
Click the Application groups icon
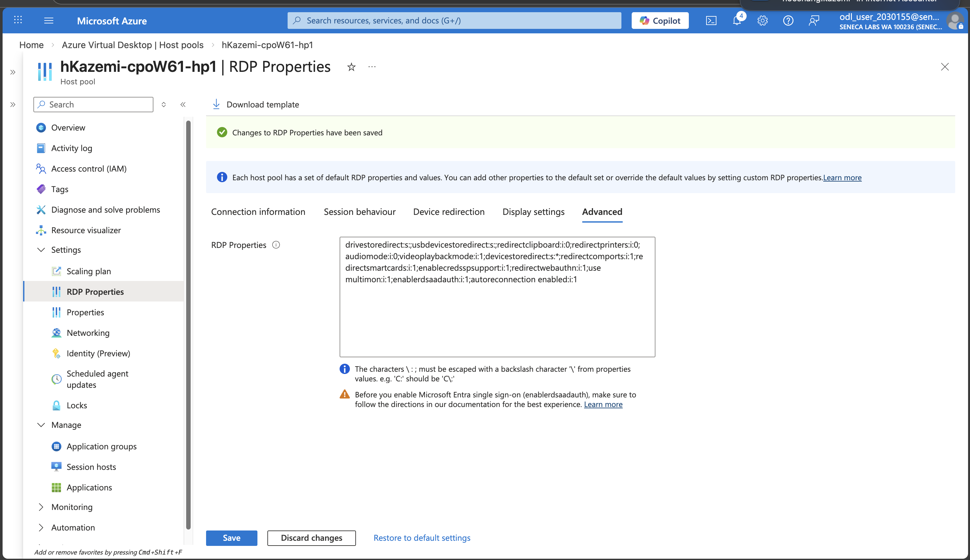point(56,446)
